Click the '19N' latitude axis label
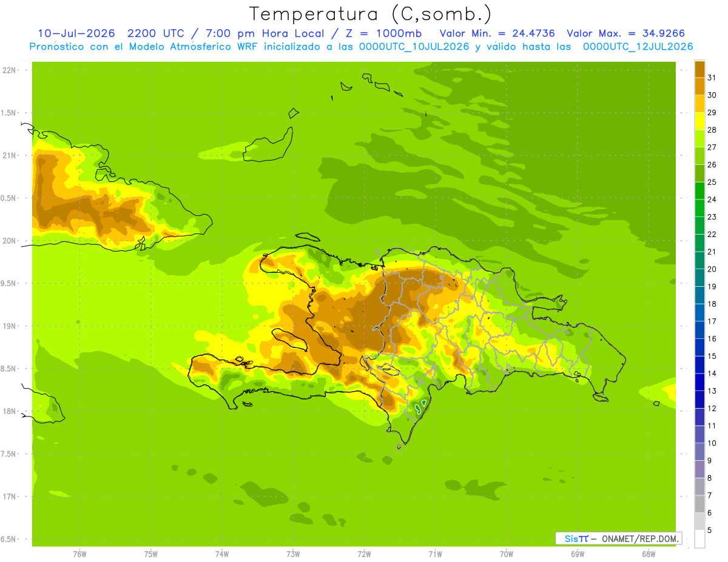Screen dimensions: 728x562 pos(8,326)
